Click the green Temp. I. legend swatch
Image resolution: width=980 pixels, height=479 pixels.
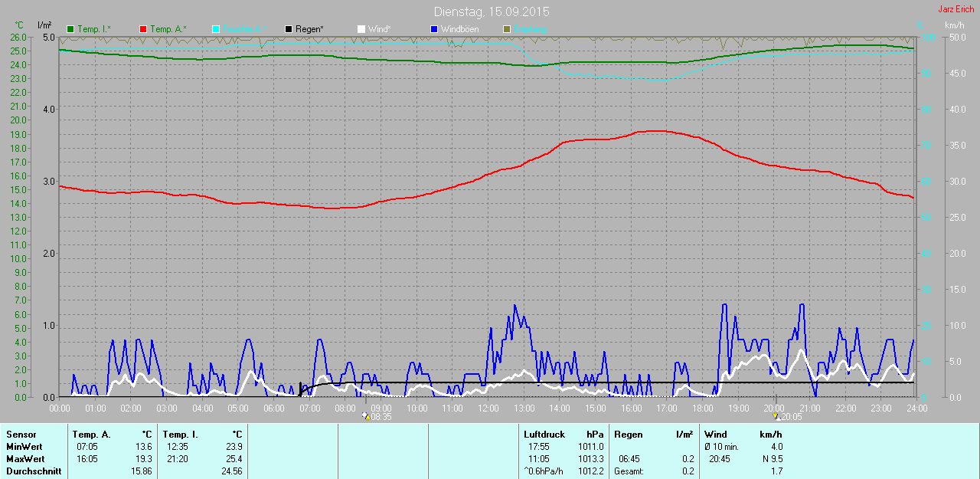[71, 29]
